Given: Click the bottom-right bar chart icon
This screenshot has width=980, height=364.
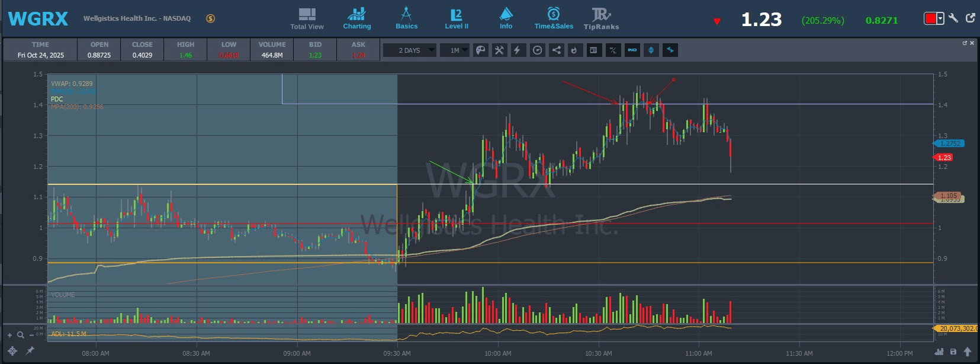Looking at the screenshot, I should click(x=939, y=352).
